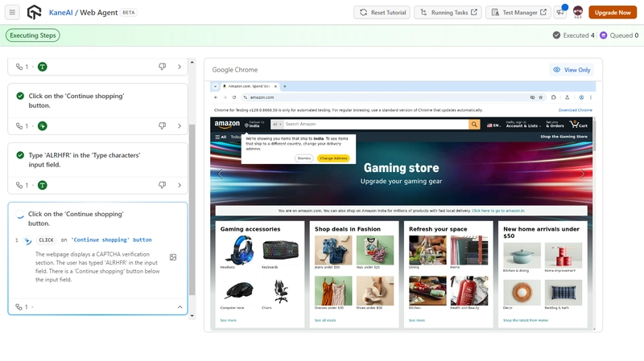Click the Keyboards product thumbnail
Image resolution: width=644 pixels, height=361 pixels.
pos(280,250)
